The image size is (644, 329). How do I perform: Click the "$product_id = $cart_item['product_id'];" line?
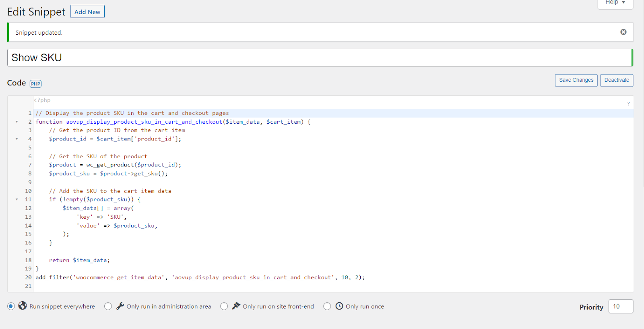(x=115, y=139)
